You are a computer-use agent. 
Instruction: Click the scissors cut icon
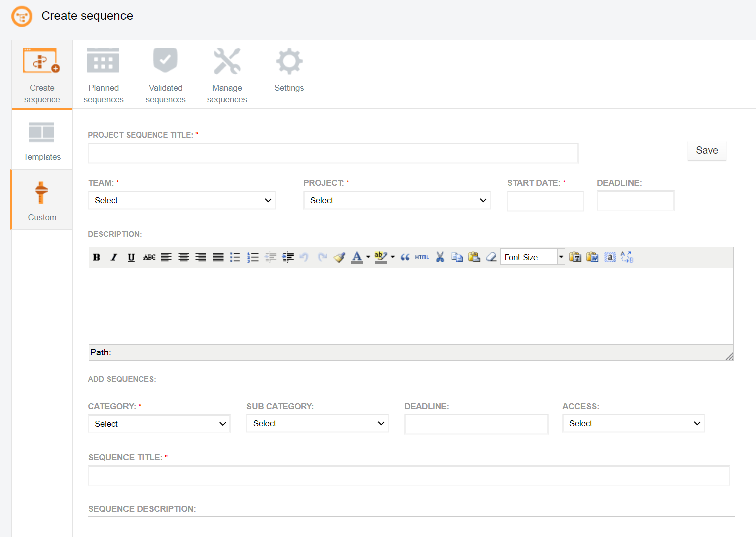tap(440, 257)
